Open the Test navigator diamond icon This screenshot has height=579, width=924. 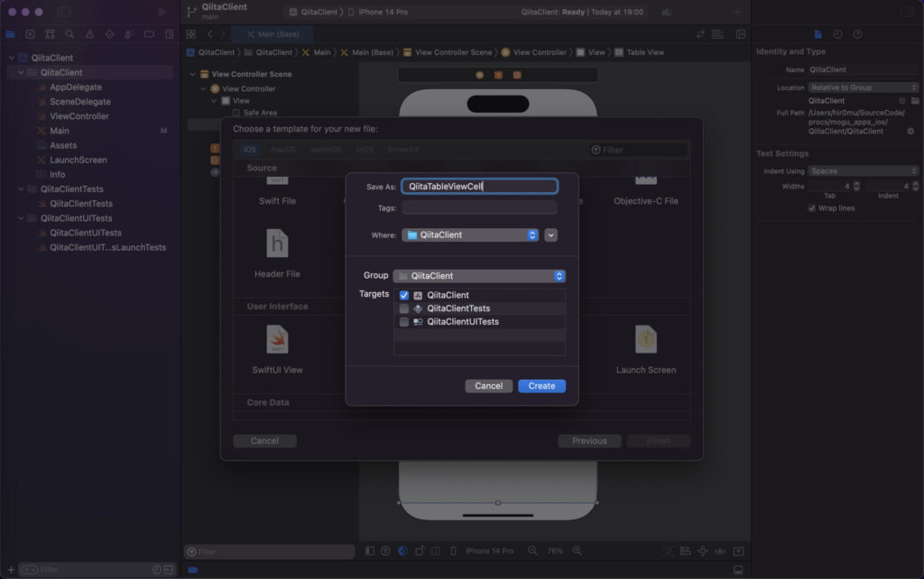click(x=109, y=34)
